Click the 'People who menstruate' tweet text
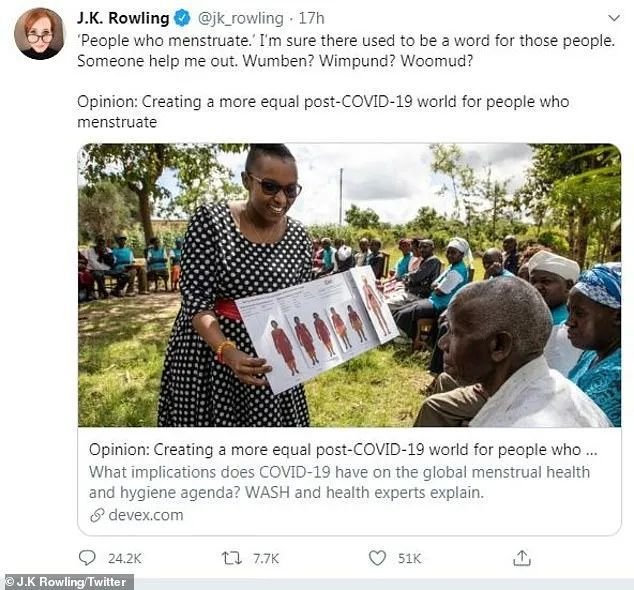 pos(346,51)
